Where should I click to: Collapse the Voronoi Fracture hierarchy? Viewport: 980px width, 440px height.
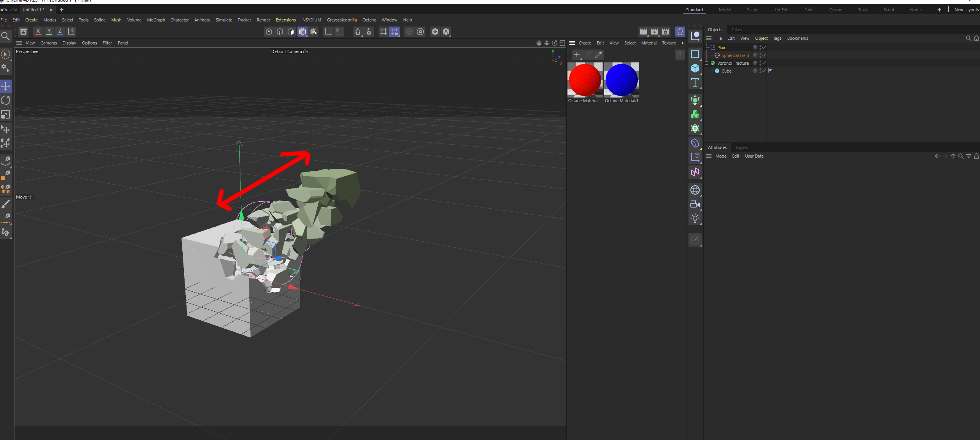pos(706,63)
